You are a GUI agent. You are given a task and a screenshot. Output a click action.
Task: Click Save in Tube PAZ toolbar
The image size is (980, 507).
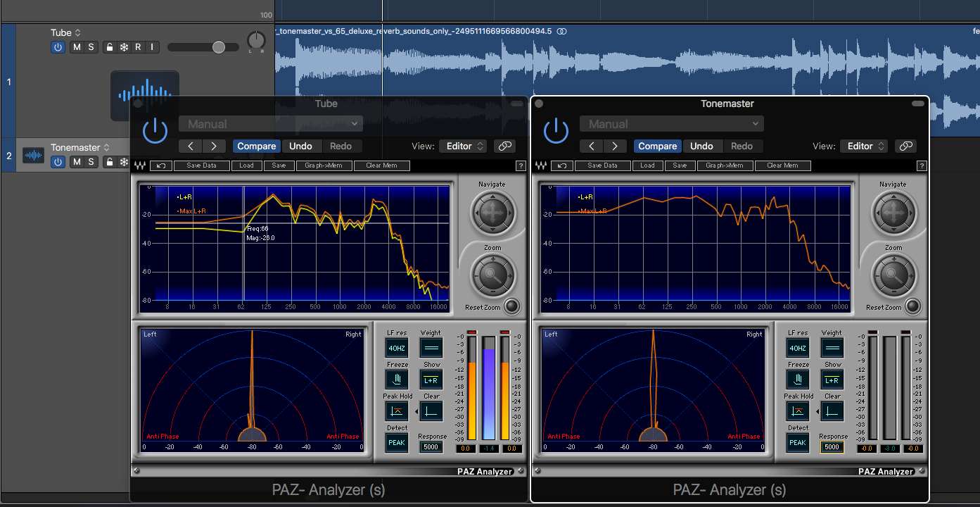click(279, 165)
